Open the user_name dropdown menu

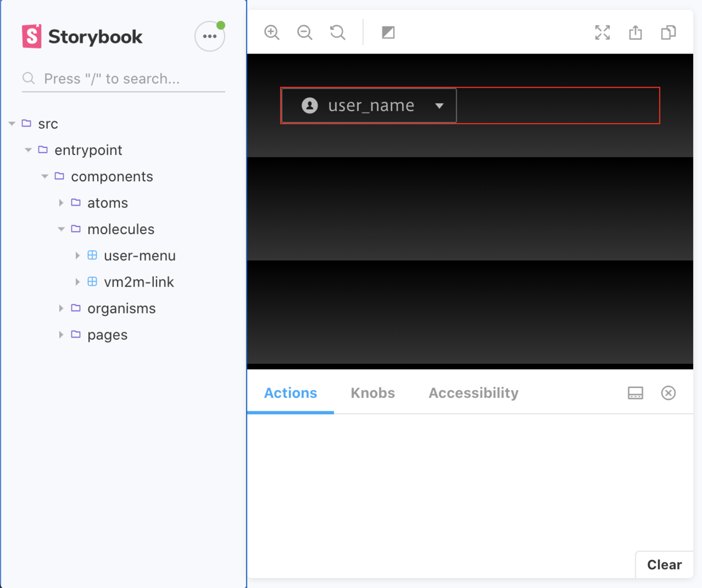click(x=369, y=105)
